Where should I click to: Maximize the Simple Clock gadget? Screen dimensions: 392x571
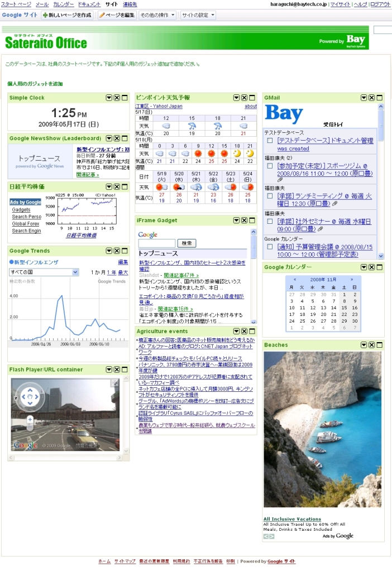pyautogui.click(x=125, y=98)
